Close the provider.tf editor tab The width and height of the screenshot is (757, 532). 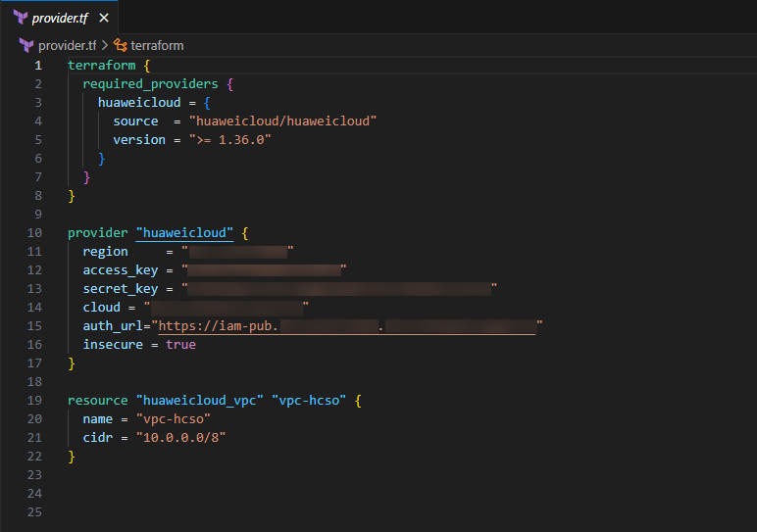tap(105, 18)
